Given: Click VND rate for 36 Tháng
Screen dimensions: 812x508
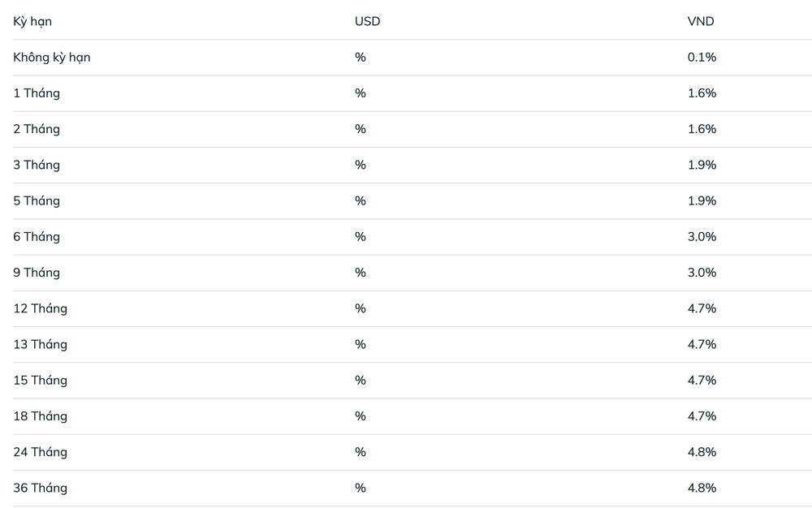Looking at the screenshot, I should click(702, 488).
